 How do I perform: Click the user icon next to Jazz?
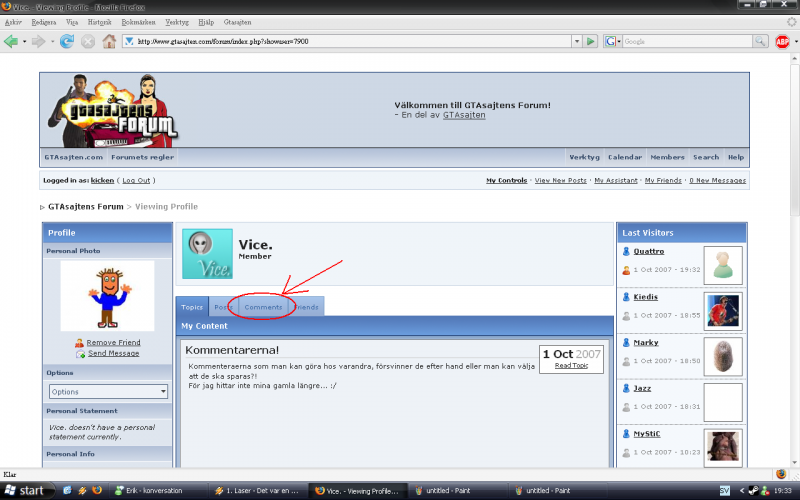[626, 388]
